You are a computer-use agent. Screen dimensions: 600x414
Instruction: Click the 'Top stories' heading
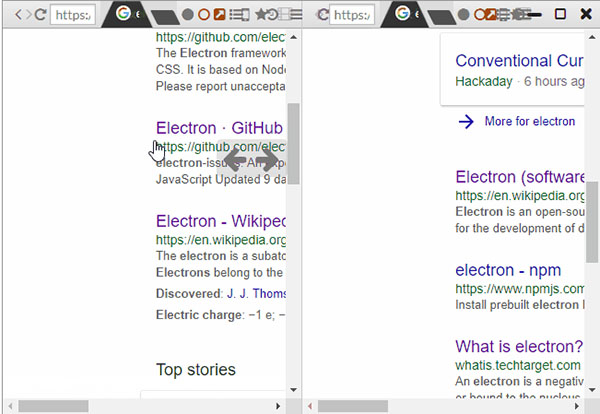pyautogui.click(x=196, y=370)
